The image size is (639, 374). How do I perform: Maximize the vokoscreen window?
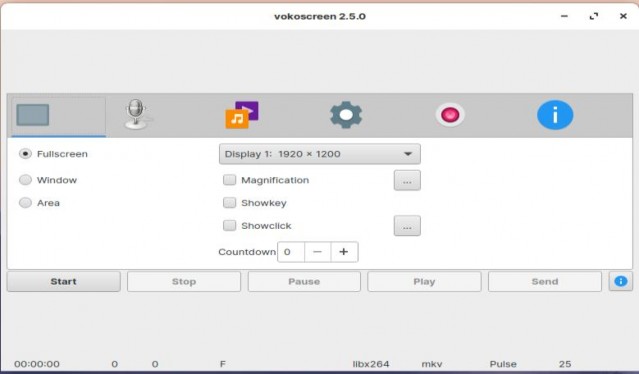tap(594, 16)
